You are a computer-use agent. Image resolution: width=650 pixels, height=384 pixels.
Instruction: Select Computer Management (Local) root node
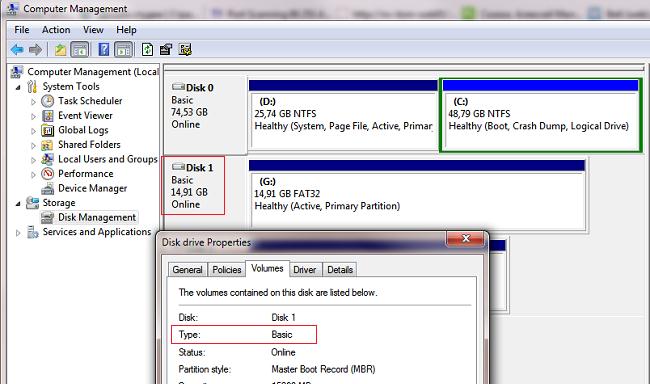[93, 72]
